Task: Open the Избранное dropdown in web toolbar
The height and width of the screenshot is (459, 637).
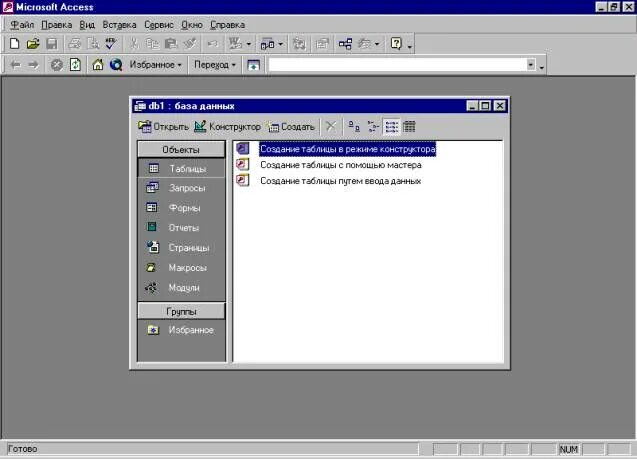Action: pyautogui.click(x=155, y=65)
